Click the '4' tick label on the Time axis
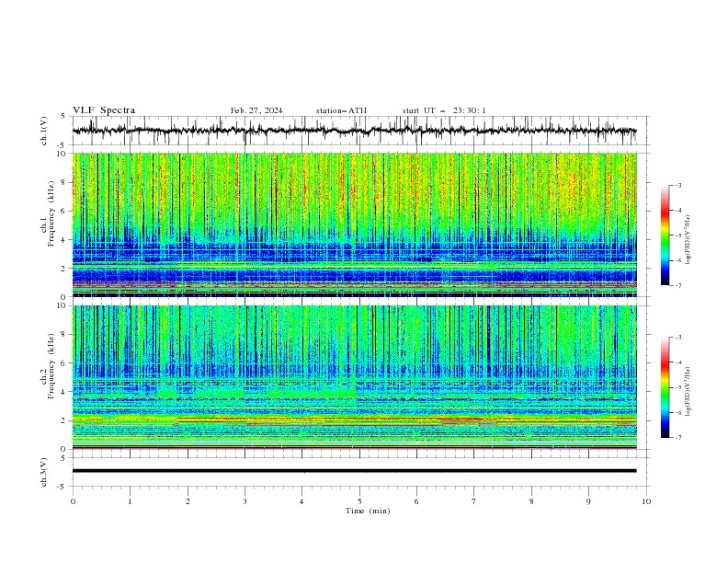 [301, 501]
